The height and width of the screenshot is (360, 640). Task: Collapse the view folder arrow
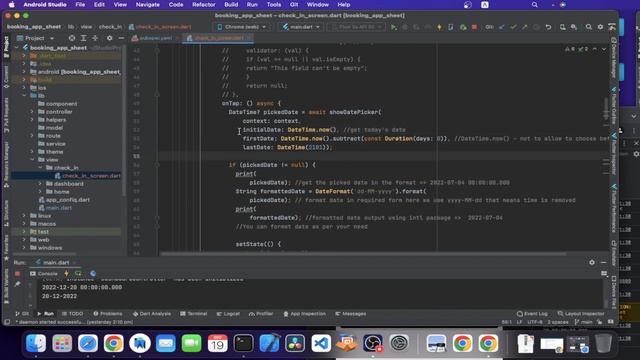point(32,160)
